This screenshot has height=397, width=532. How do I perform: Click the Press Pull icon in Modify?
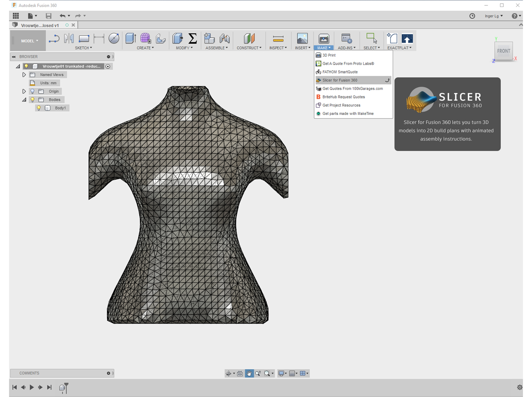(x=178, y=39)
